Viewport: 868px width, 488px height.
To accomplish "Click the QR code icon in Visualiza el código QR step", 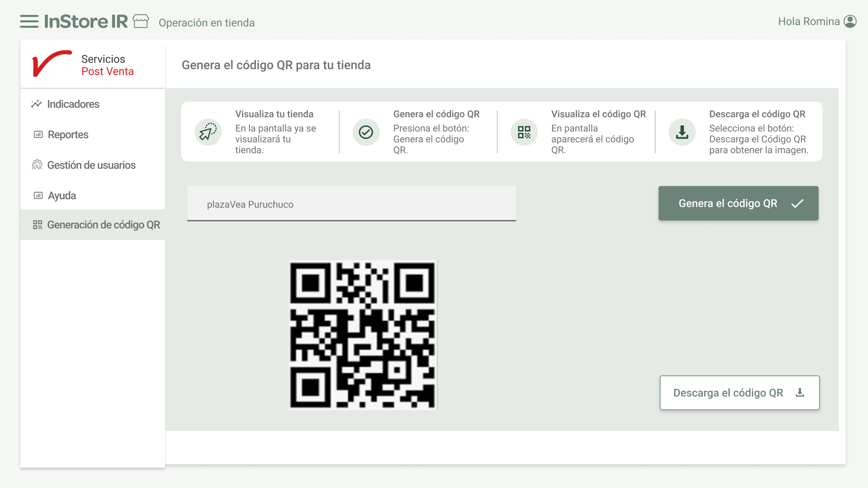I will click(x=524, y=132).
